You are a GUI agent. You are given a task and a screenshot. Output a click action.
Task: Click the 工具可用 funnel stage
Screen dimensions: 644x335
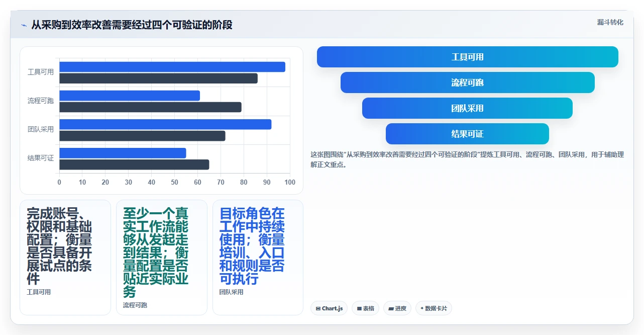468,57
